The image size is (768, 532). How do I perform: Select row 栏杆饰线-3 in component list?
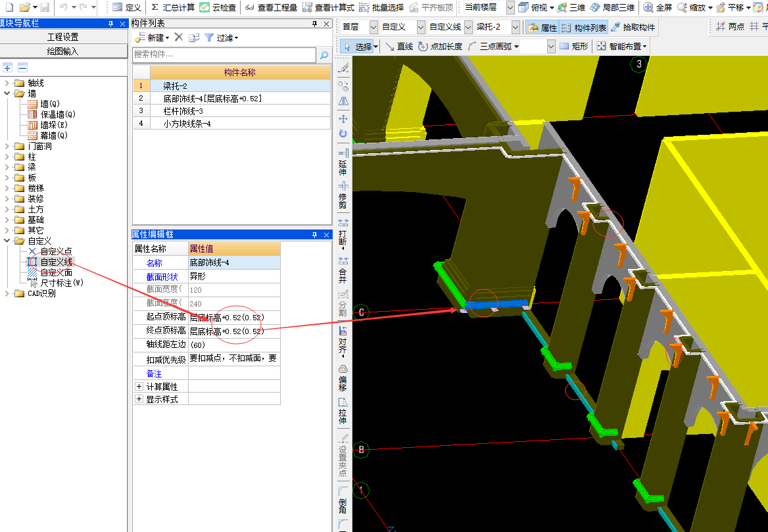click(x=231, y=111)
